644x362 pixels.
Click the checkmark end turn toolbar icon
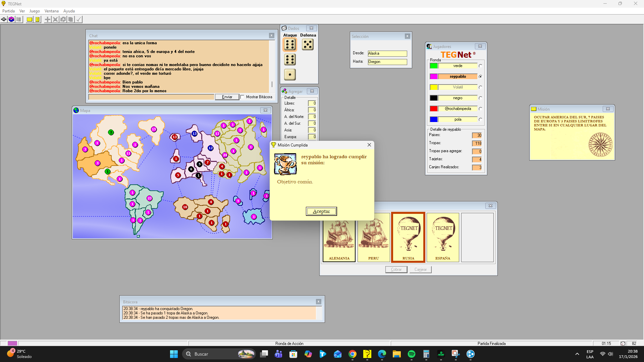(78, 19)
